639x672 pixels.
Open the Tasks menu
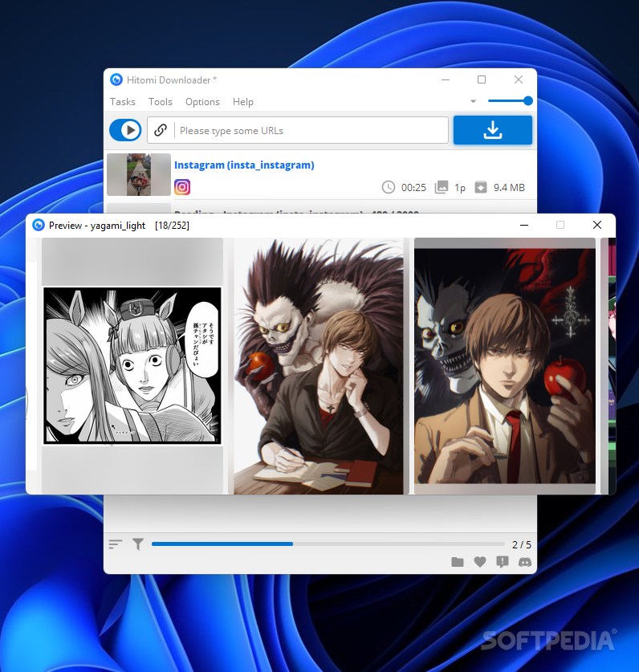[123, 102]
